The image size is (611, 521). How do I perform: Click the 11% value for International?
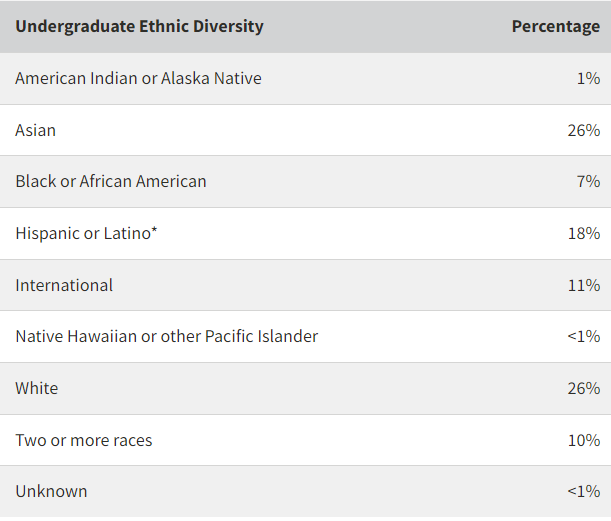coord(584,285)
